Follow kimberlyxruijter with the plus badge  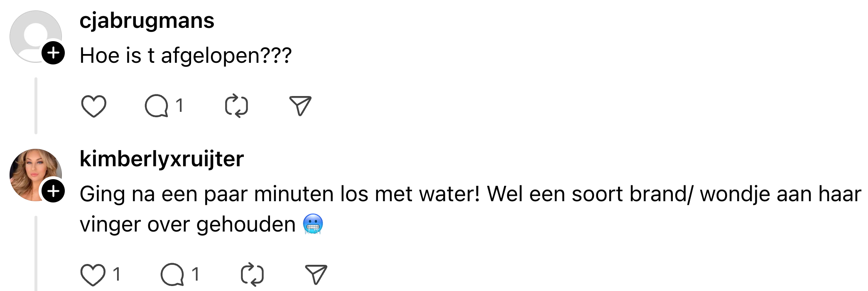tap(53, 191)
